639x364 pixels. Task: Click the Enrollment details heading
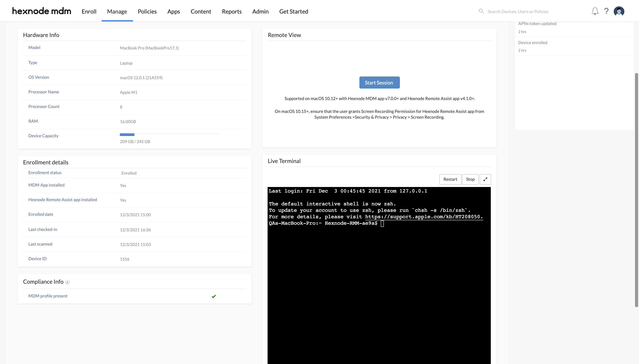[45, 162]
